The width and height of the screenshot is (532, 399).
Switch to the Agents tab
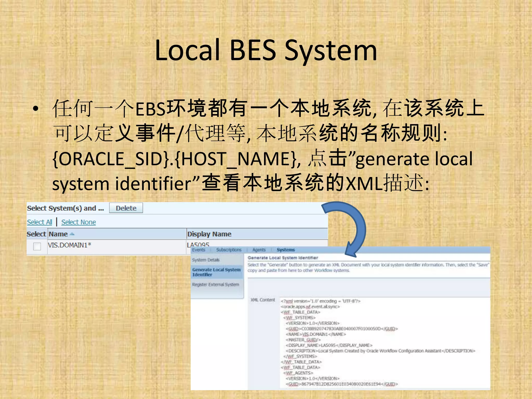tap(259, 250)
